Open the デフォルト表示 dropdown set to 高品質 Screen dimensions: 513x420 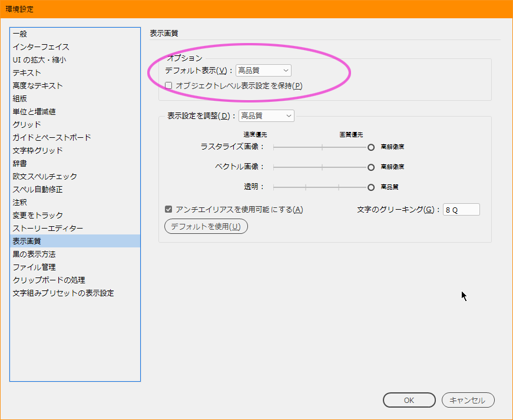(263, 70)
